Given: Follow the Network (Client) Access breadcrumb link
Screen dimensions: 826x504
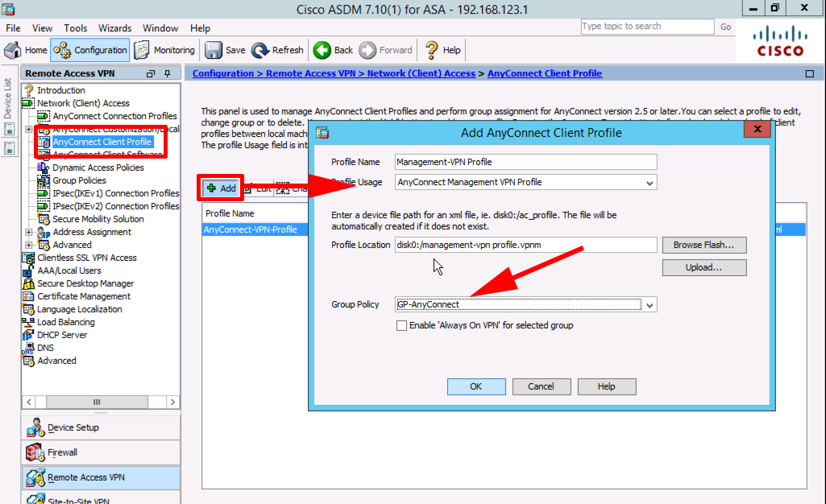Looking at the screenshot, I should point(421,73).
